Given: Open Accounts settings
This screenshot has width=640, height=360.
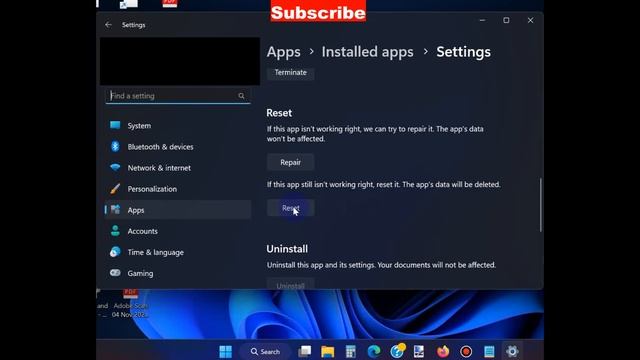Looking at the screenshot, I should point(178,231).
